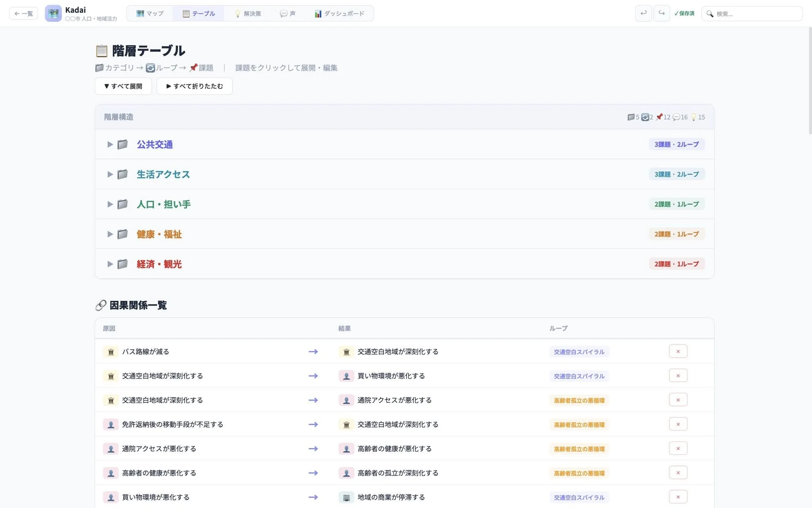The width and height of the screenshot is (812, 508).
Task: Click the すべて折りたたむ button
Action: pyautogui.click(x=194, y=86)
